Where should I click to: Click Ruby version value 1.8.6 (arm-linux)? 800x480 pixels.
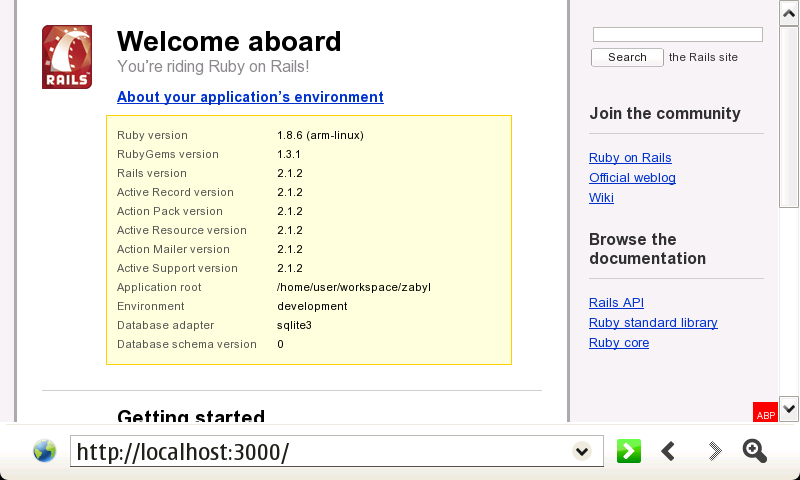[320, 135]
